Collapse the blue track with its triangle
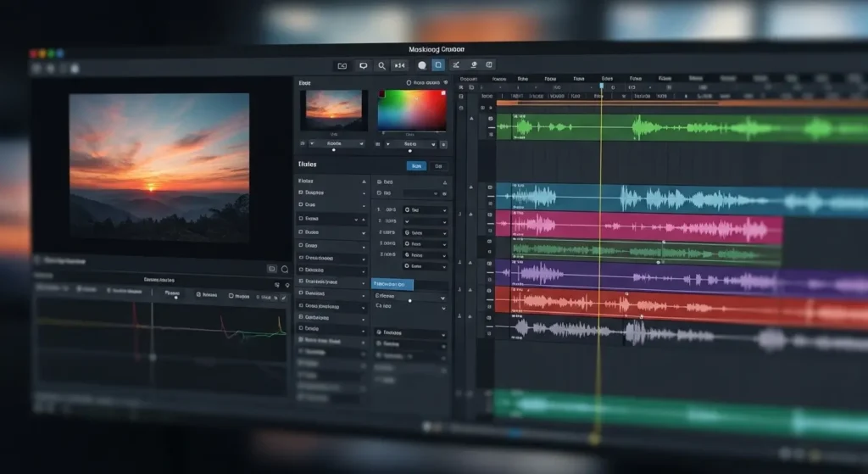Screen dimensions: 868x474 pos(471,187)
